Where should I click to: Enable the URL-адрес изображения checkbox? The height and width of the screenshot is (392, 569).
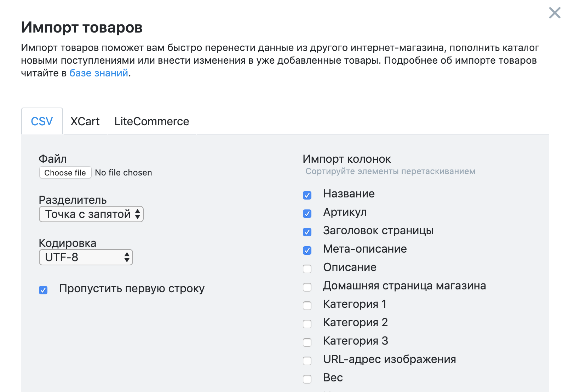coord(307,361)
